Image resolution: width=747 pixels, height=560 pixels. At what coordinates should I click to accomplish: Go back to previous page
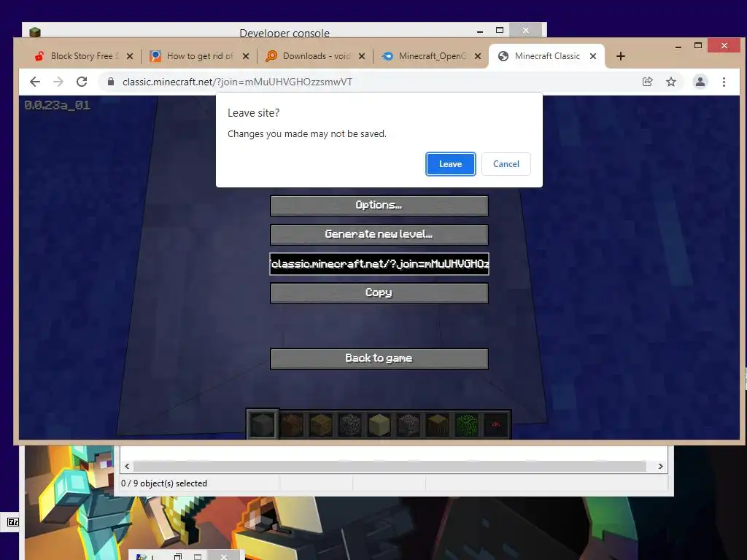pyautogui.click(x=35, y=82)
